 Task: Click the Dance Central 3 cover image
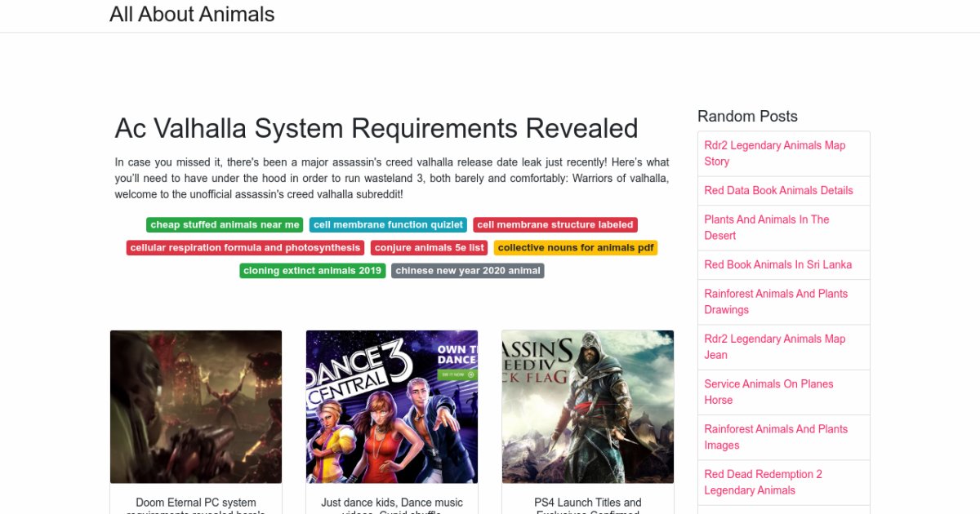point(392,406)
